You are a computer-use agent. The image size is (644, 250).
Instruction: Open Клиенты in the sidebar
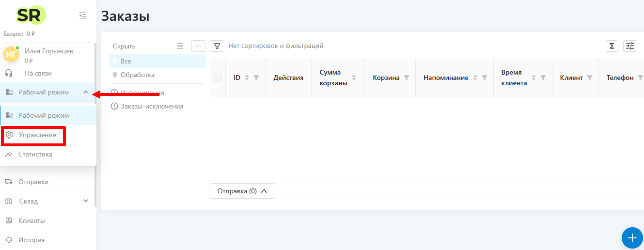[31, 220]
